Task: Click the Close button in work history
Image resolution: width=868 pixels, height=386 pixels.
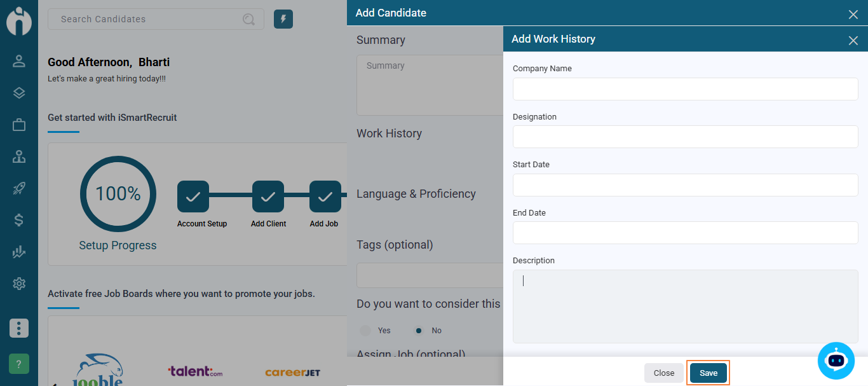Action: coord(664,373)
